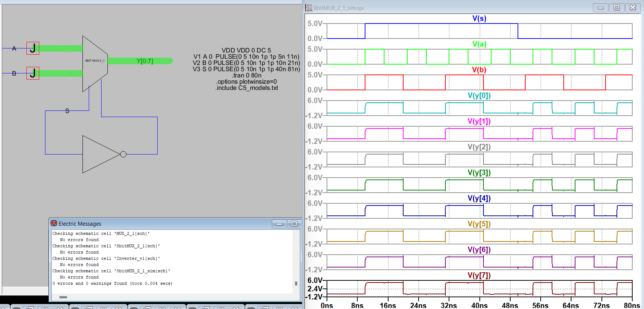Click the V(b) trace label
The image size is (644, 309).
point(479,70)
